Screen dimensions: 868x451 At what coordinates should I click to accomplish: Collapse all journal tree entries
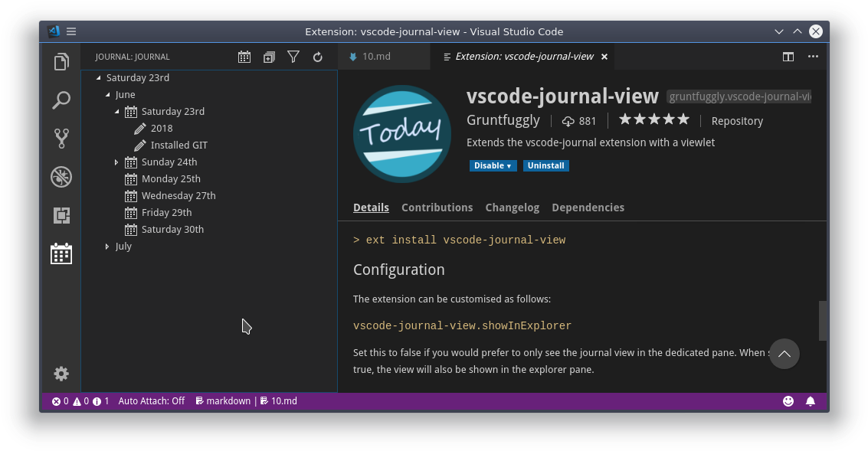tap(269, 57)
